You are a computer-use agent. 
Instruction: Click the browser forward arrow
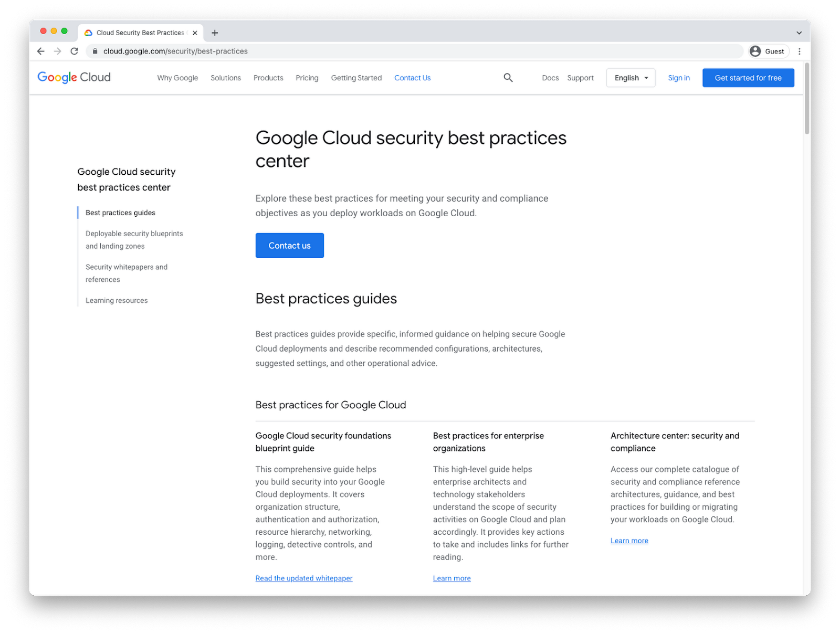pyautogui.click(x=58, y=51)
